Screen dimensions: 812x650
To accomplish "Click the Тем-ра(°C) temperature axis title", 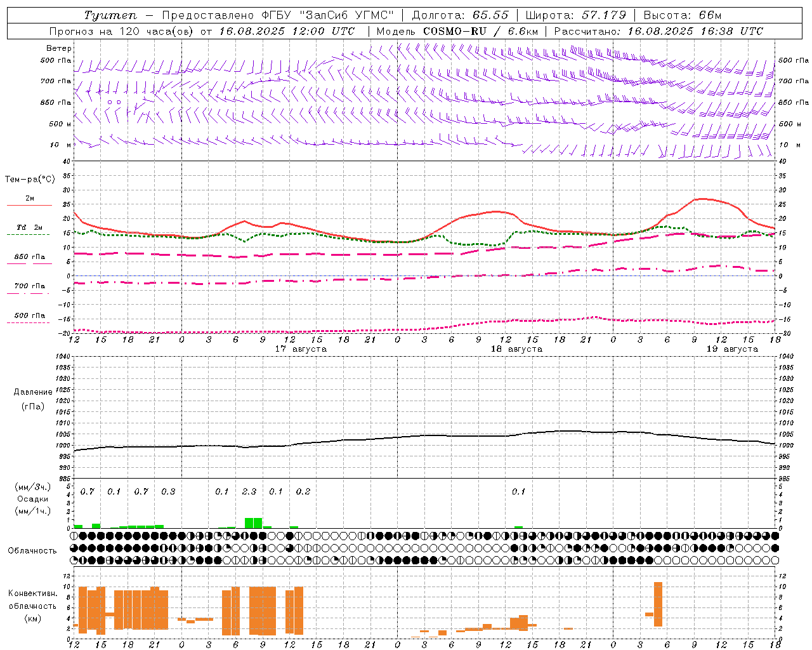I will click(x=30, y=180).
